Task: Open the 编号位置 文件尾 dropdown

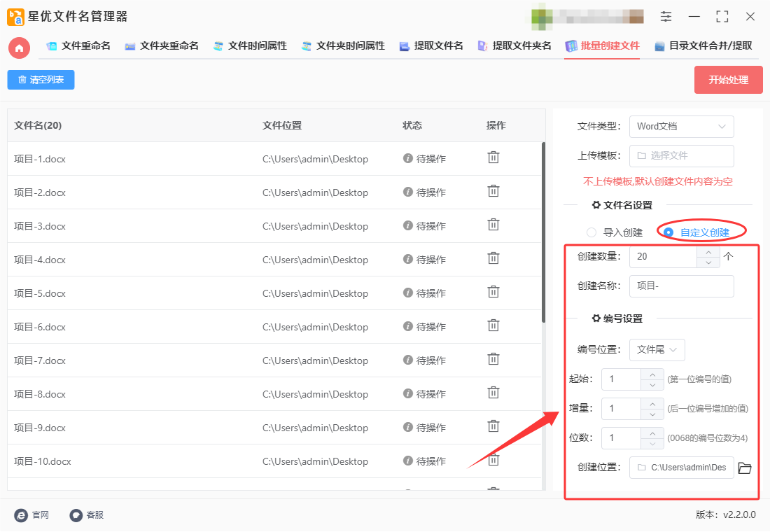Action: 657,350
